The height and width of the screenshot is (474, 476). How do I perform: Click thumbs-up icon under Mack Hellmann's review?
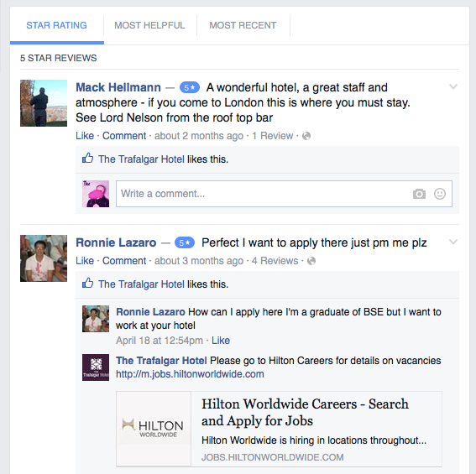(x=88, y=158)
